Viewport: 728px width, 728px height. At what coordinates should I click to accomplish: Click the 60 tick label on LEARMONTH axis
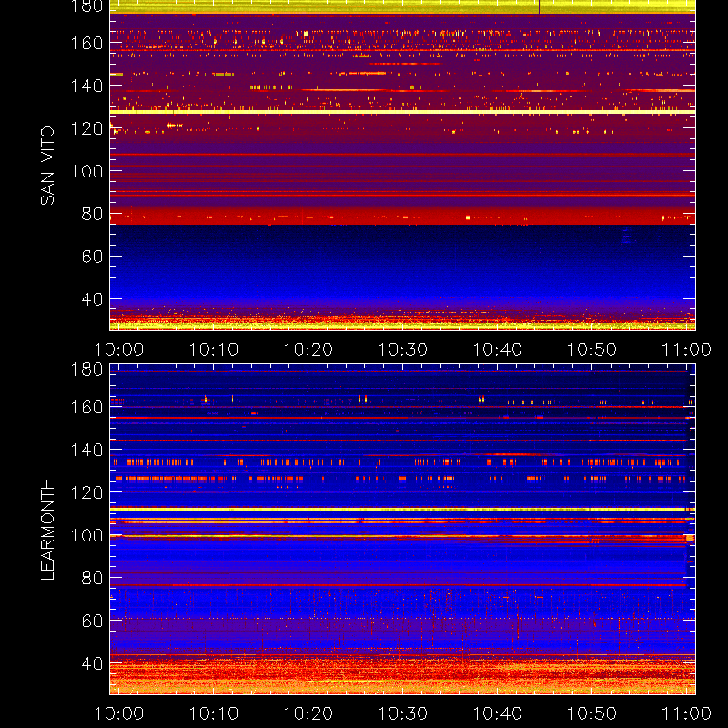(92, 621)
